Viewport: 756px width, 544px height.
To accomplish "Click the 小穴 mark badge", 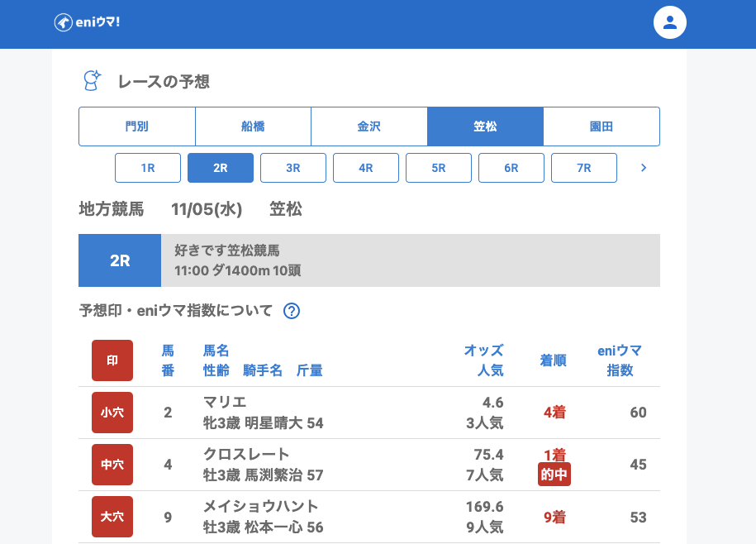I will [112, 412].
